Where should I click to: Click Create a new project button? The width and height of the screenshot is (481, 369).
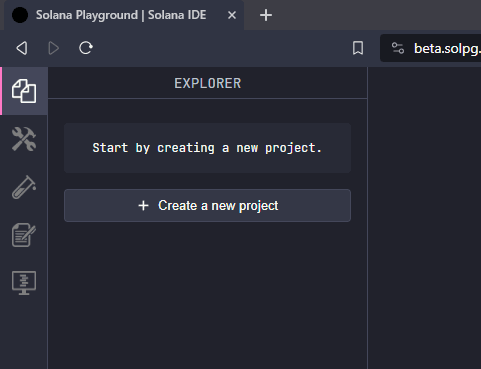[207, 206]
